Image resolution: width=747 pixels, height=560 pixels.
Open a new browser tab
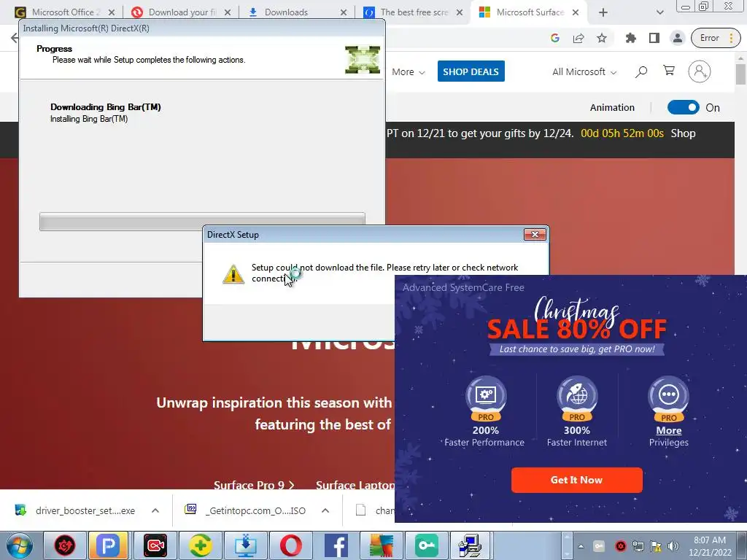click(x=603, y=12)
